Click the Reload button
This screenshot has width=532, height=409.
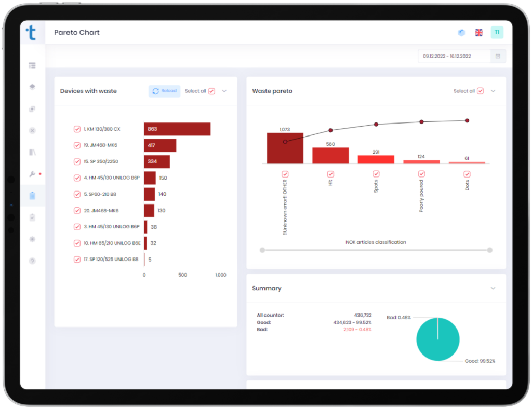[164, 91]
